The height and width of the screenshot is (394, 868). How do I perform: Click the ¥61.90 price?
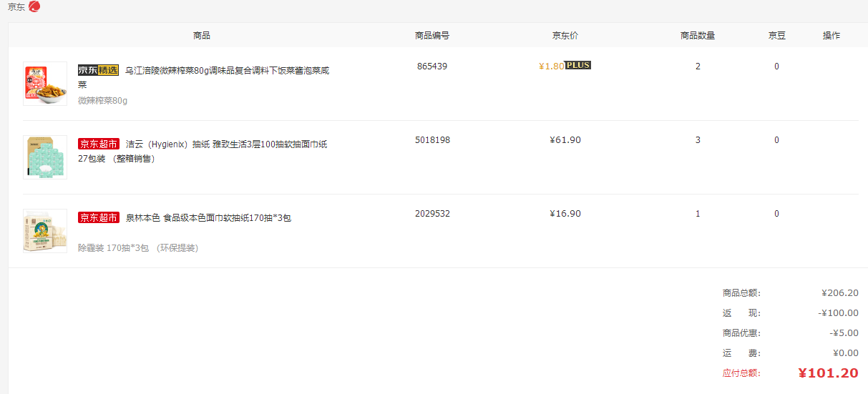[x=565, y=139]
